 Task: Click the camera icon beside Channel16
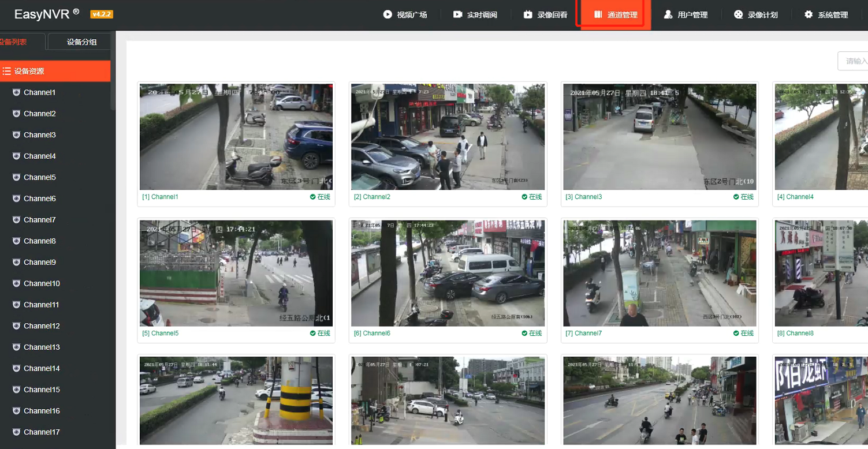click(16, 411)
